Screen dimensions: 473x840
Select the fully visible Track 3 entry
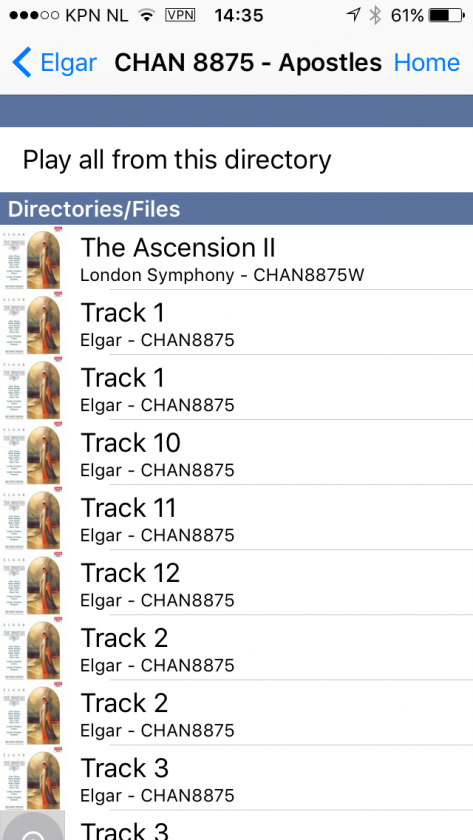click(x=236, y=778)
